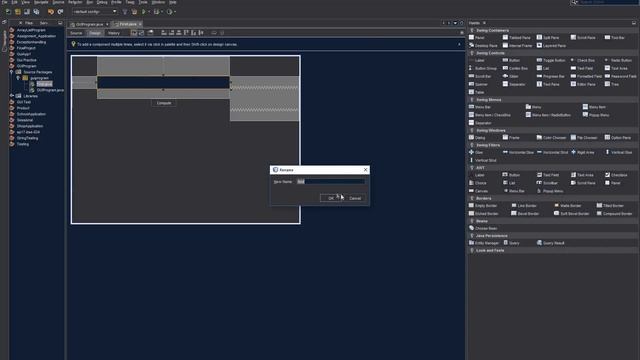Dismiss the design hint message bar

coord(459,44)
